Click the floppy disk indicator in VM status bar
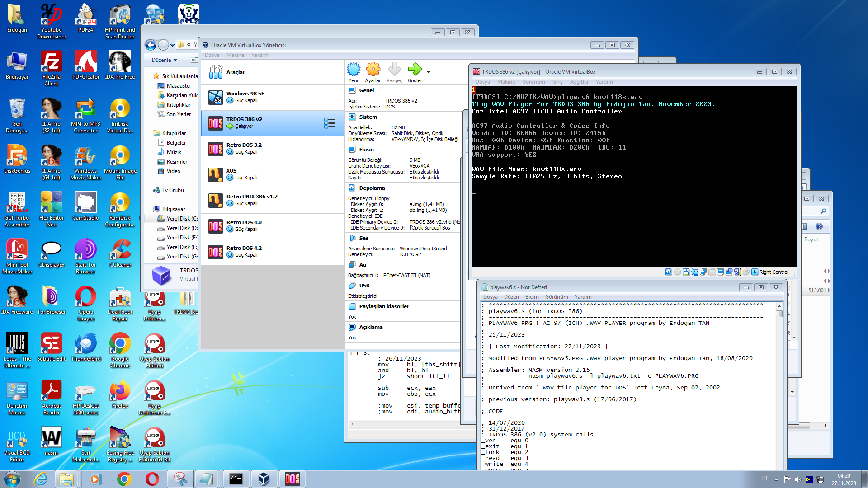Screen dimensions: 868x488 click(686, 272)
